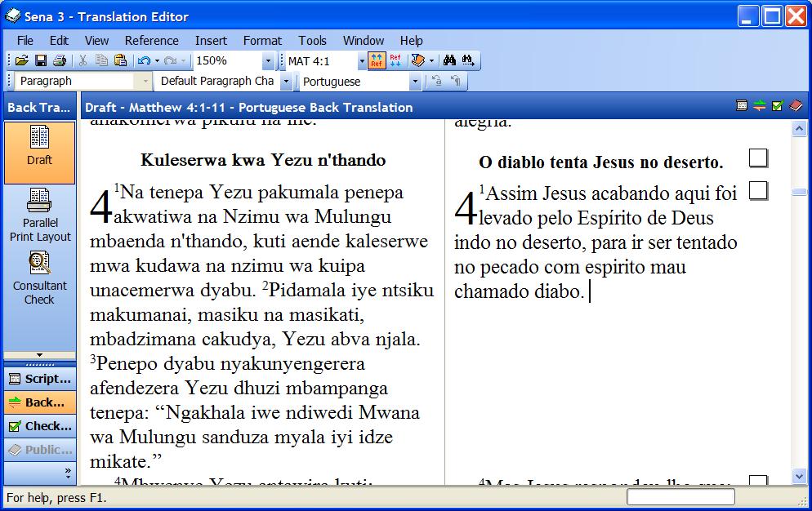812x511 pixels.
Task: Click the vertical scrollbar up arrow
Action: point(799,128)
